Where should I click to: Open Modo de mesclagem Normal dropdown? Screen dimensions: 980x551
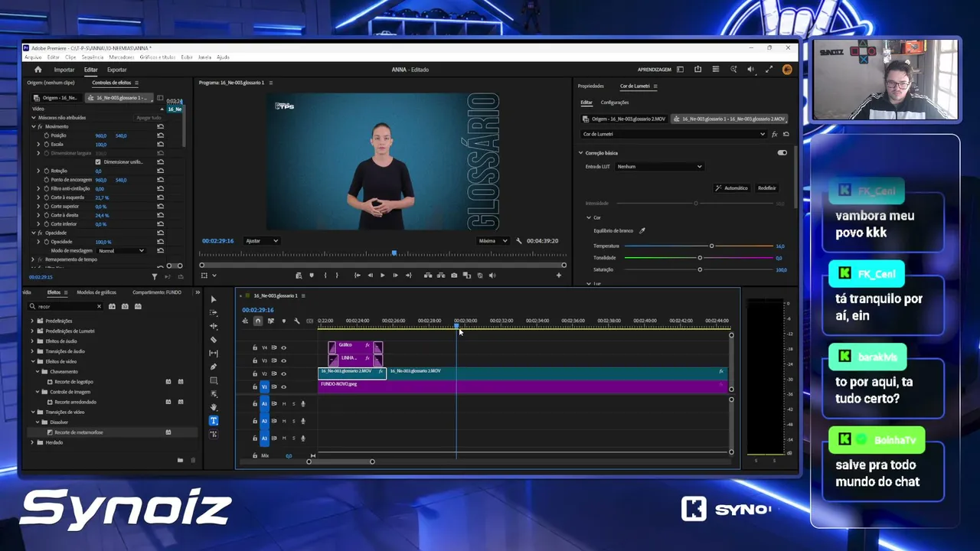coord(121,251)
